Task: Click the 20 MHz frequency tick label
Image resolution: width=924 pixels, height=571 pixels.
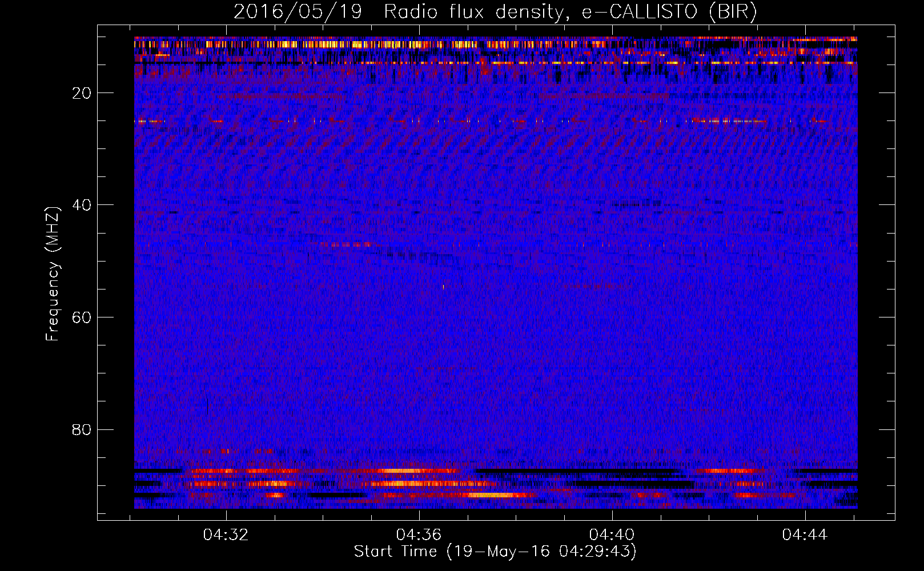Action: tap(82, 93)
